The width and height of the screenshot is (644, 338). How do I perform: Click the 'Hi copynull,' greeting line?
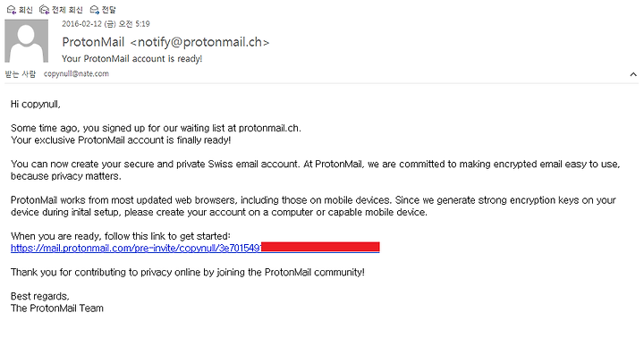tap(35, 105)
